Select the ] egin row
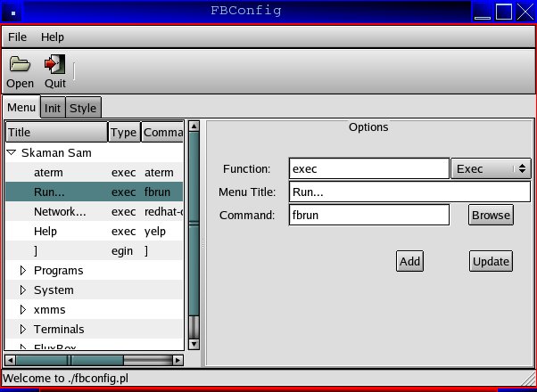537x392 pixels. click(95, 250)
